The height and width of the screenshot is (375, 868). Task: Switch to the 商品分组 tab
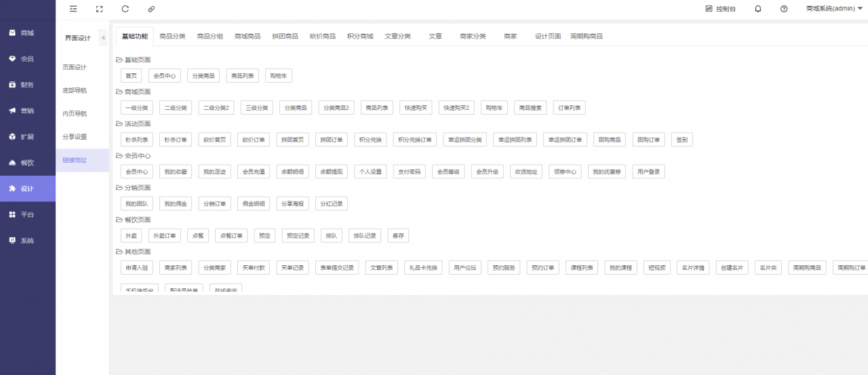tap(210, 36)
